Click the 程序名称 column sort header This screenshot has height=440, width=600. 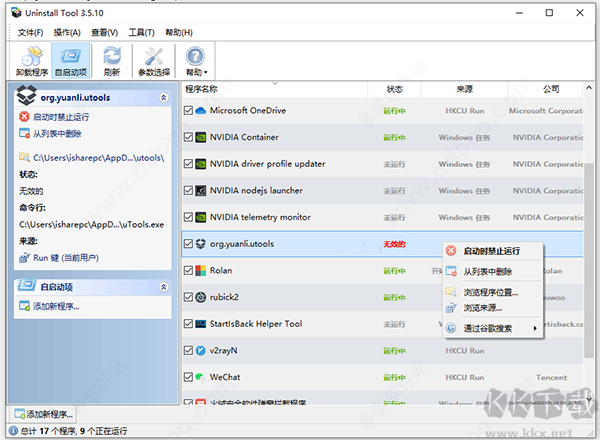pyautogui.click(x=275, y=89)
